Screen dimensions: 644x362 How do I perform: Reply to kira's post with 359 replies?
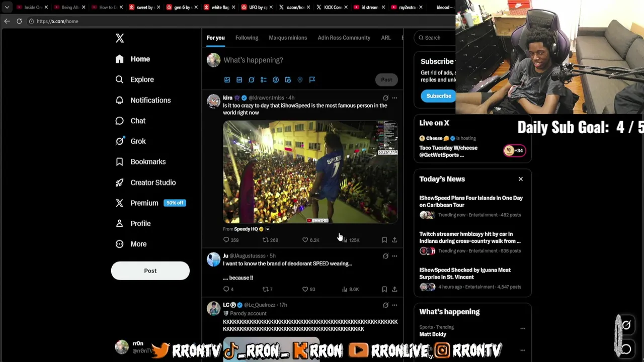point(231,240)
